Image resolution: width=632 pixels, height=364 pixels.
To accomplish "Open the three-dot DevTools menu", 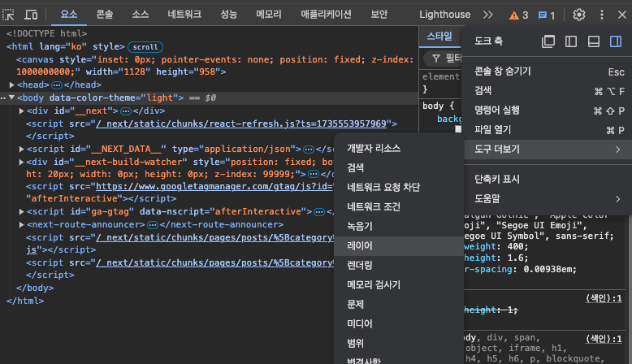I will click(602, 15).
